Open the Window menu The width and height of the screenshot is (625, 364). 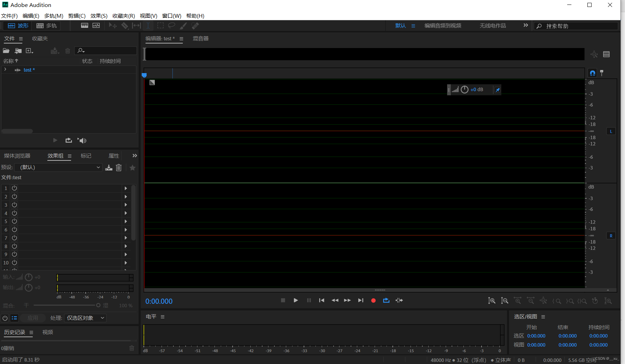pos(172,16)
